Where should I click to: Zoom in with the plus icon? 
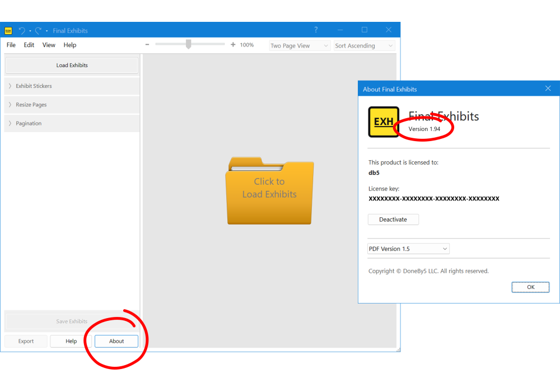click(233, 44)
